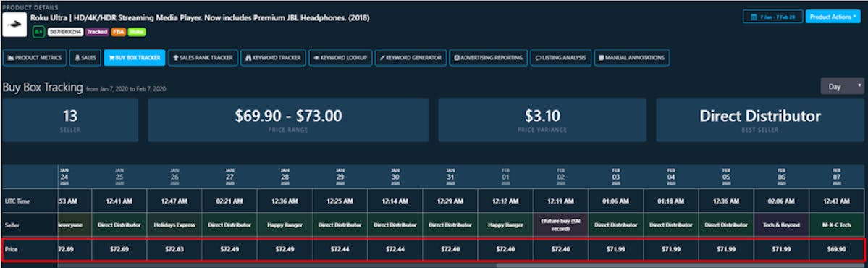This screenshot has height=268, width=868.
Task: Click the $72.40 price under Feb 02
Action: pyautogui.click(x=561, y=249)
